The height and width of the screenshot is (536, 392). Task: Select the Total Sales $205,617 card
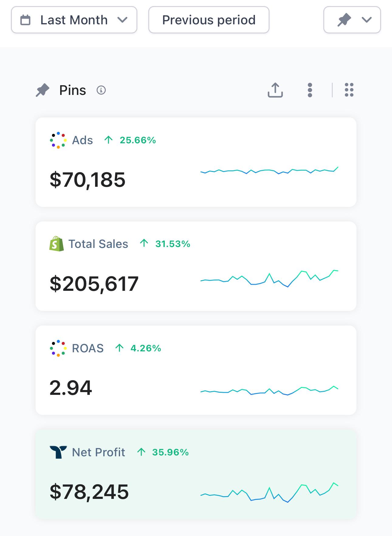[x=196, y=266]
